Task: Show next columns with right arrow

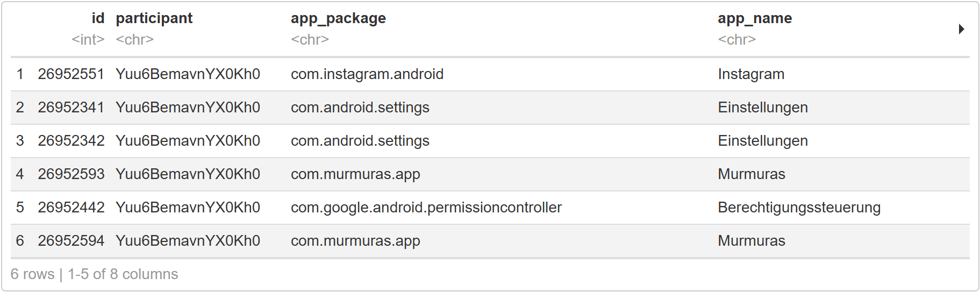Action: [x=961, y=29]
